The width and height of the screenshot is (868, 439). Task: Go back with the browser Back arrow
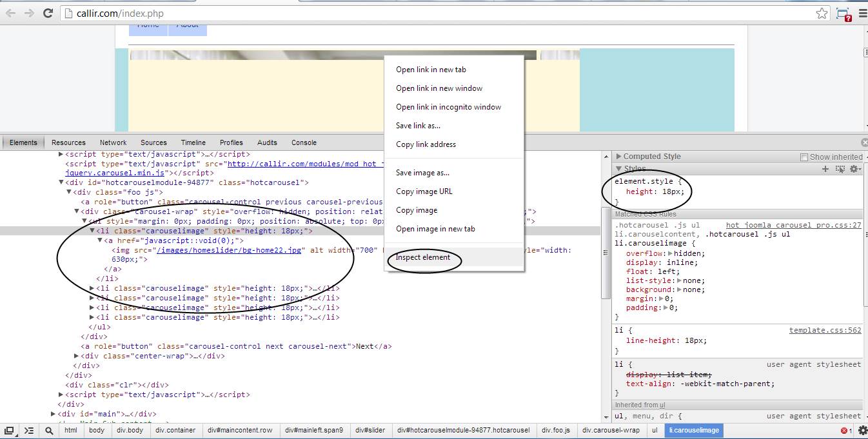(10, 13)
